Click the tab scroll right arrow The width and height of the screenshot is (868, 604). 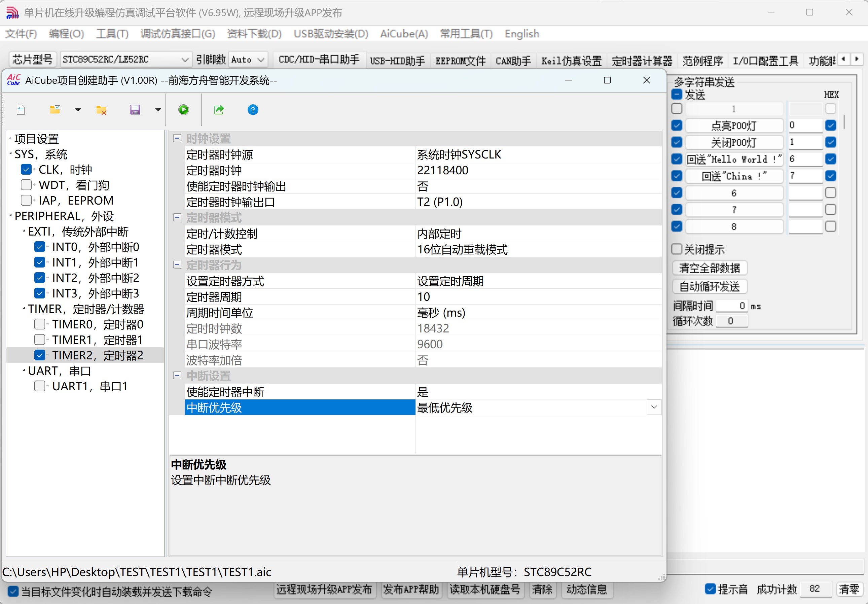[x=857, y=59]
